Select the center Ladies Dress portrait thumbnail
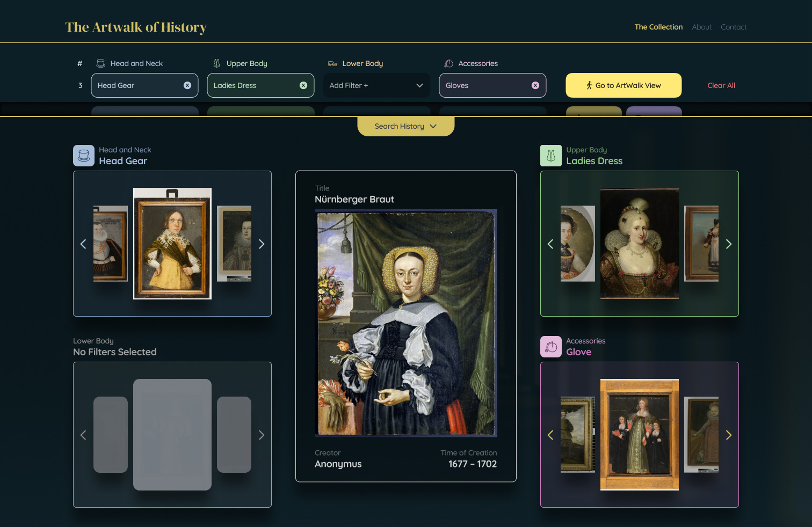The width and height of the screenshot is (812, 527). [x=640, y=244]
